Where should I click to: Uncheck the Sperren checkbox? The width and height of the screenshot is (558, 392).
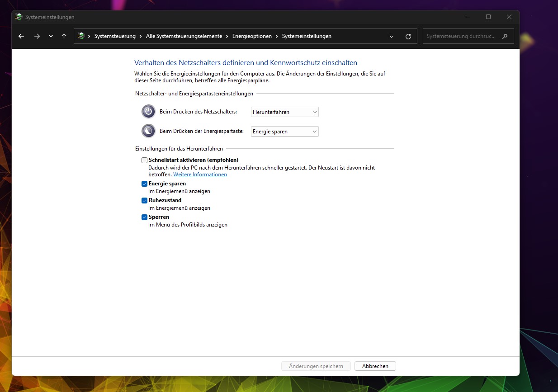coord(145,217)
